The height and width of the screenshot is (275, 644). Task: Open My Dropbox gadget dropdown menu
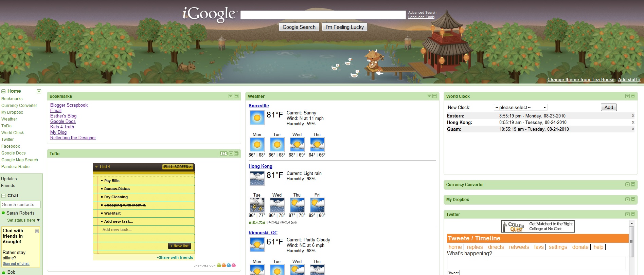[627, 199]
